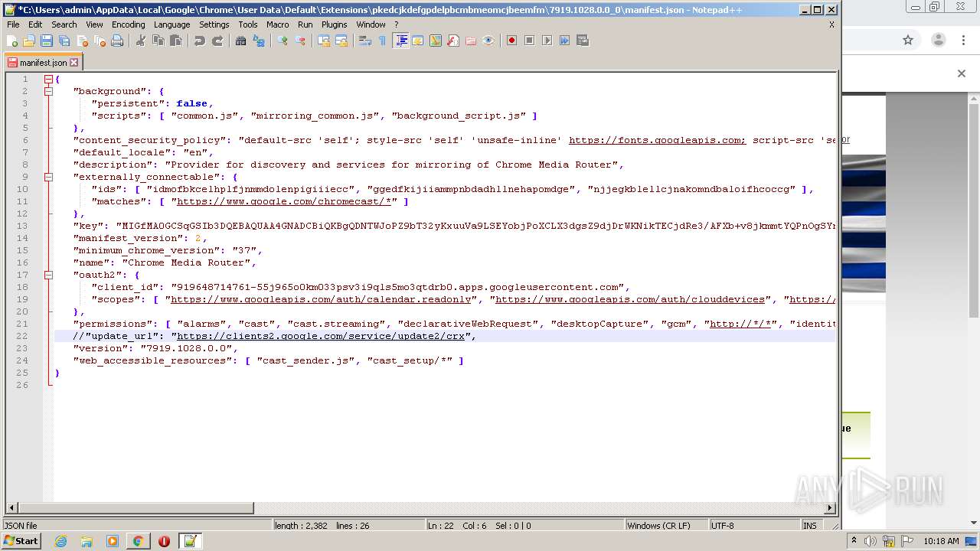Viewport: 980px width, 551px height.
Task: Click the Redo arrow icon
Action: pyautogui.click(x=217, y=41)
